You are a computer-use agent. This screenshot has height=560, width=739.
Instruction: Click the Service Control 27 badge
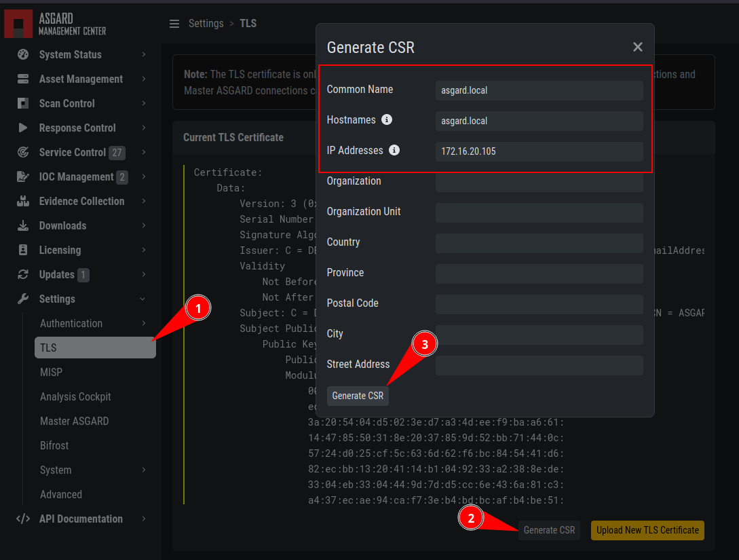(x=117, y=152)
